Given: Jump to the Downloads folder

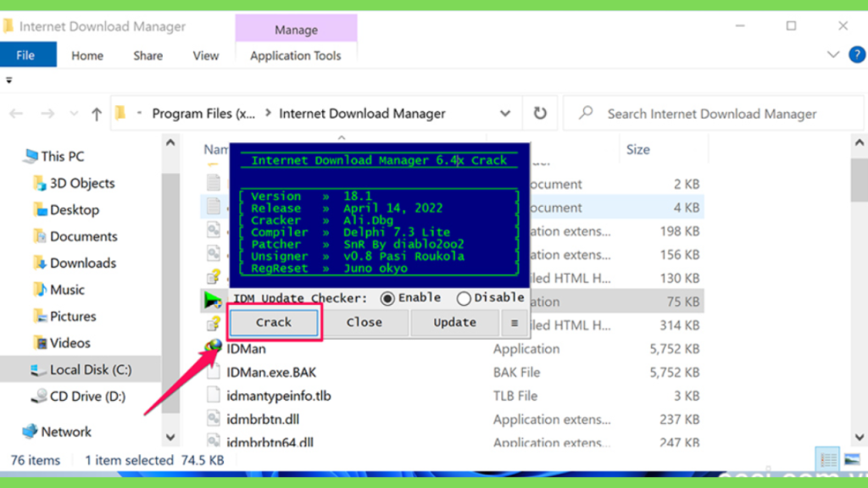Looking at the screenshot, I should [75, 263].
